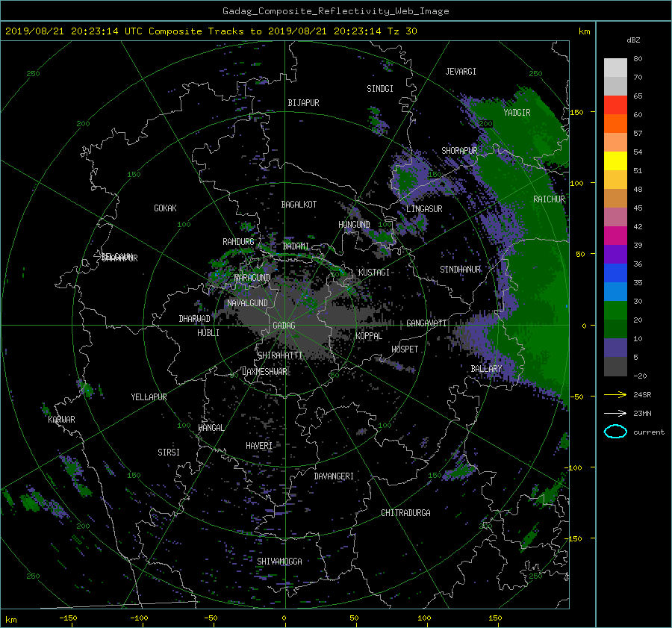Click the BIJAPUR city label
This screenshot has height=628, width=672.
303,103
